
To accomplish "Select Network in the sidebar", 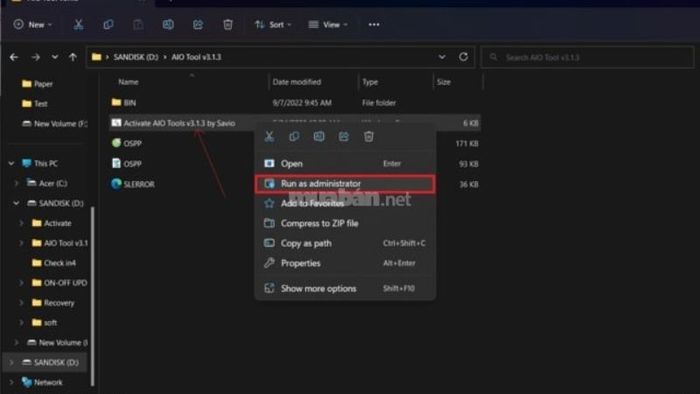I will [42, 382].
